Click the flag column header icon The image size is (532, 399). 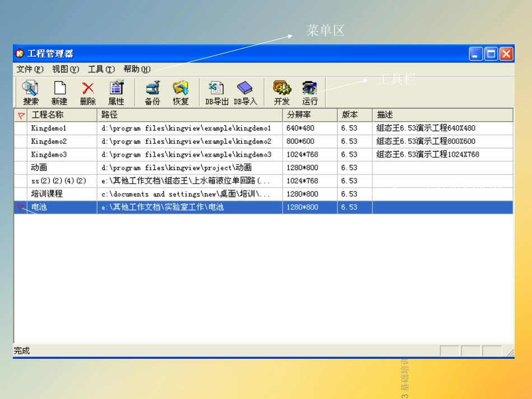(x=21, y=115)
